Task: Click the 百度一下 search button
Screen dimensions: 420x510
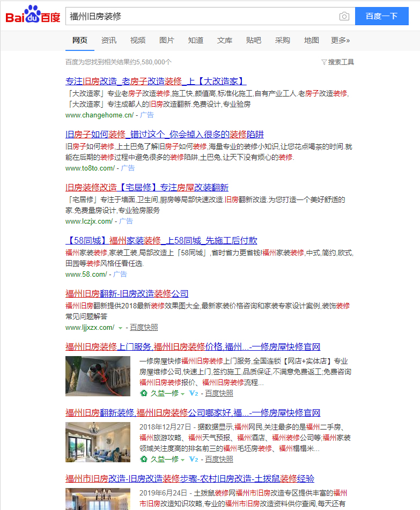Action: click(x=381, y=16)
